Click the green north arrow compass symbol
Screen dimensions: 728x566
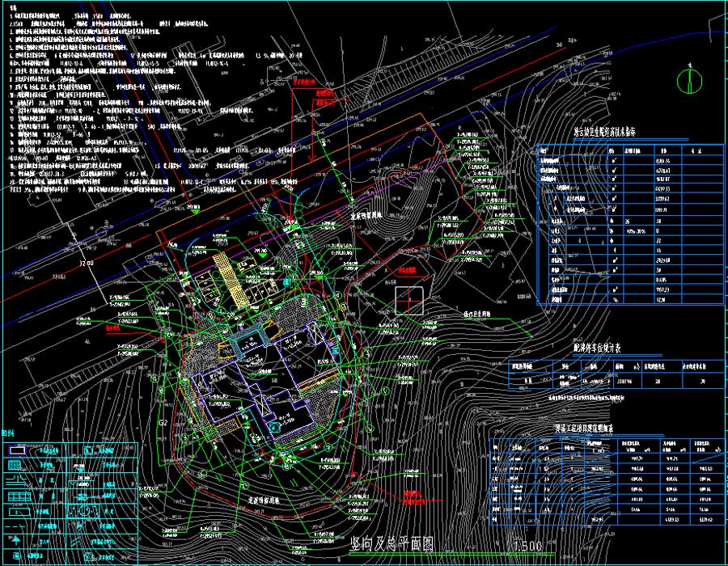[689, 79]
